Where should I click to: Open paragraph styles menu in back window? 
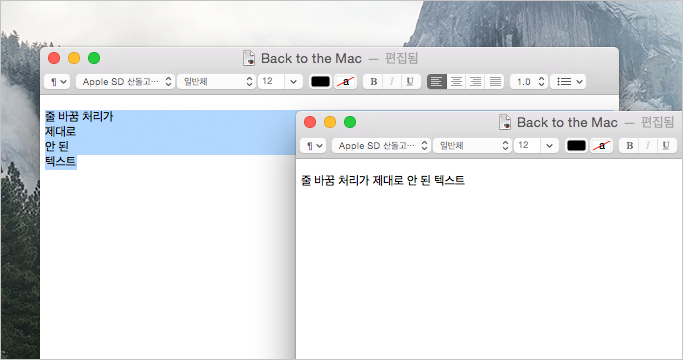pyautogui.click(x=57, y=82)
